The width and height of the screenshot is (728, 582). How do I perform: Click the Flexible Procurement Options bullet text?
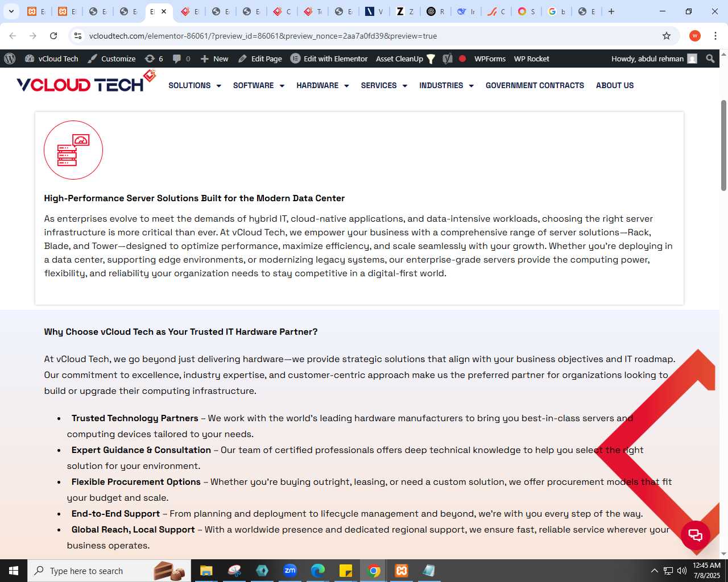pyautogui.click(x=136, y=482)
